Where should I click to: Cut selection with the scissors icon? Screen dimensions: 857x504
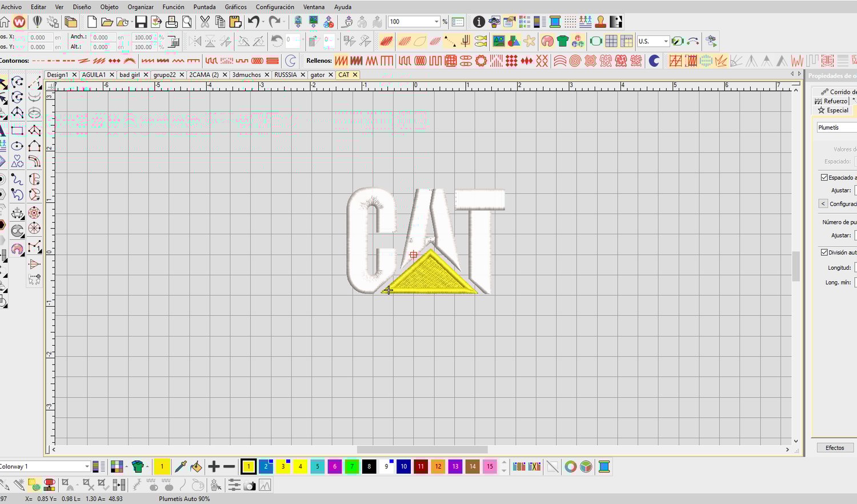tap(205, 22)
